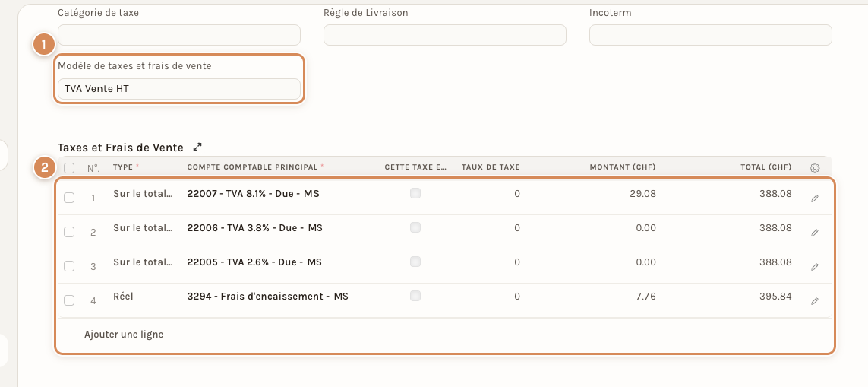
Task: Click the 'Compte comptable principal' column header
Action: coord(252,167)
